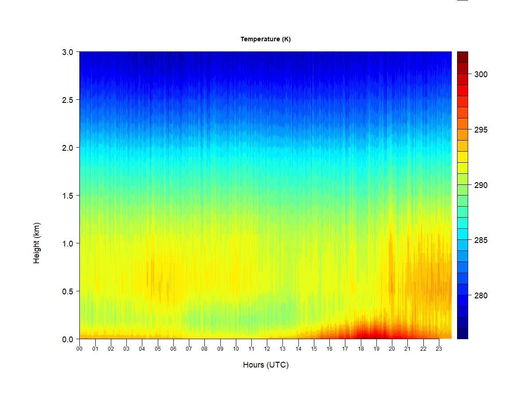This screenshot has height=399, width=532.
Task: Click hour tick label 12
Action: 267,349
